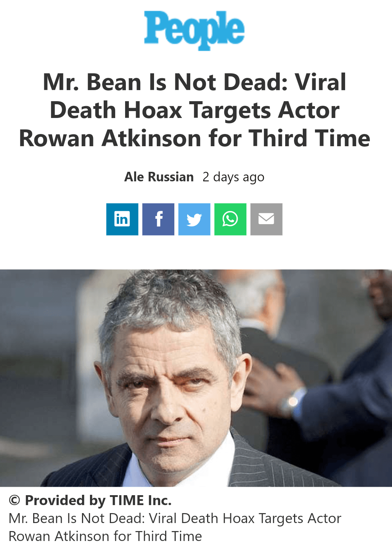Tweet the article via Twitter icon
The width and height of the screenshot is (392, 549).
coord(194,219)
